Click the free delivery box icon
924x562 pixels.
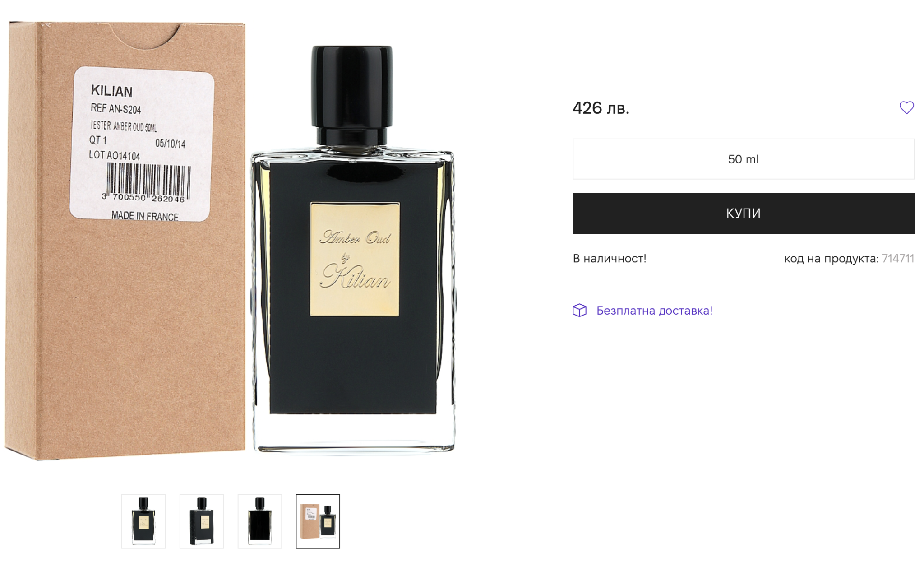pyautogui.click(x=579, y=311)
